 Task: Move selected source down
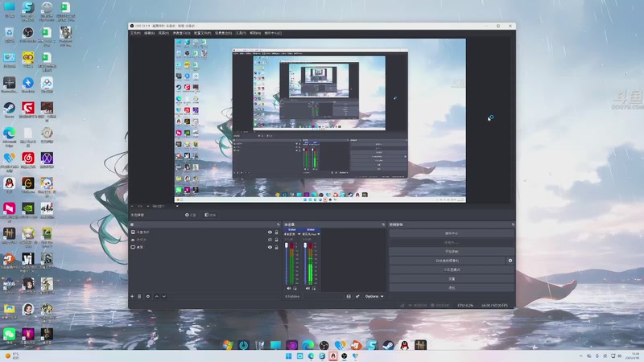164,296
